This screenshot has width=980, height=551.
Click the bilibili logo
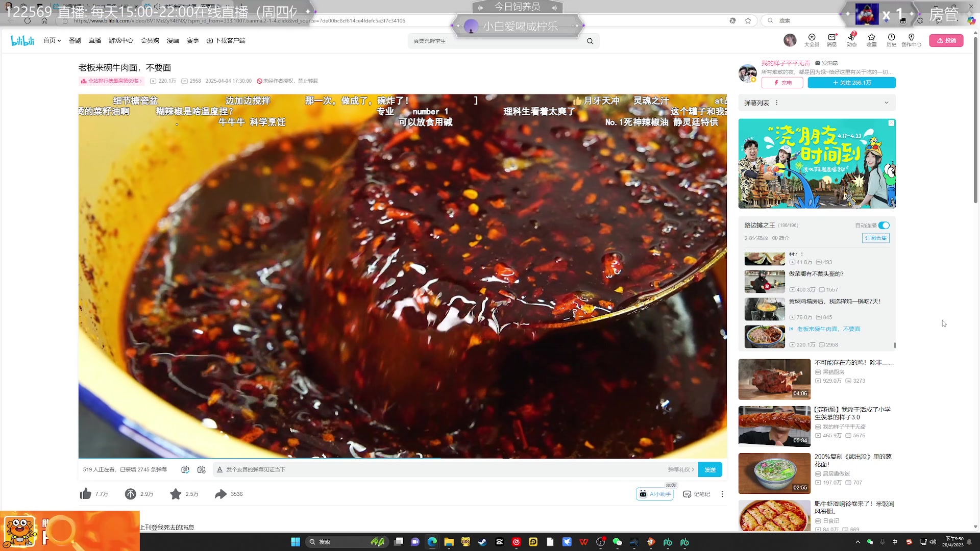tap(22, 40)
